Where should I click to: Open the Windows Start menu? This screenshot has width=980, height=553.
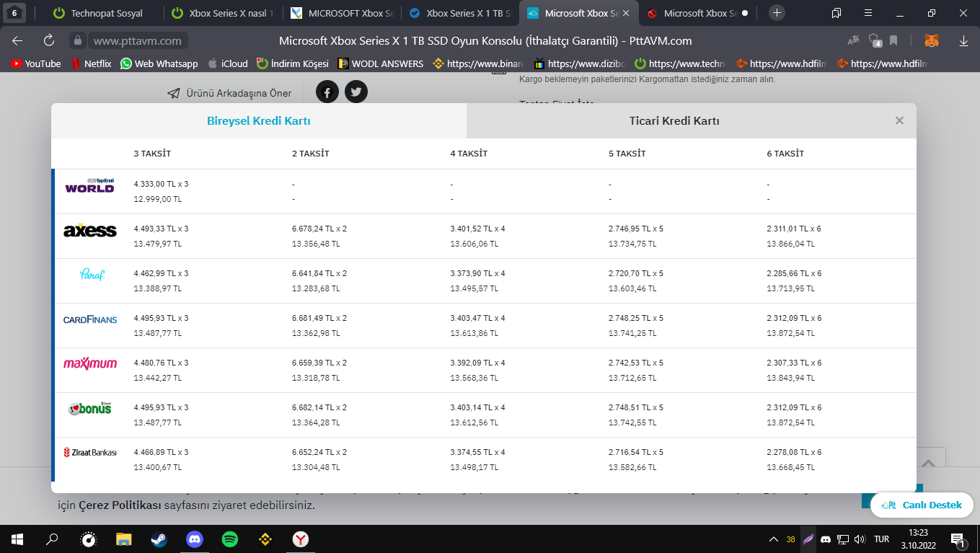(x=17, y=539)
